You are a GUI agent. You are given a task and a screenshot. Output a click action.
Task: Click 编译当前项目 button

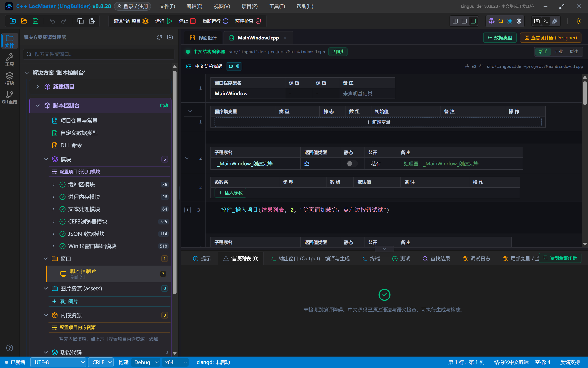point(131,21)
